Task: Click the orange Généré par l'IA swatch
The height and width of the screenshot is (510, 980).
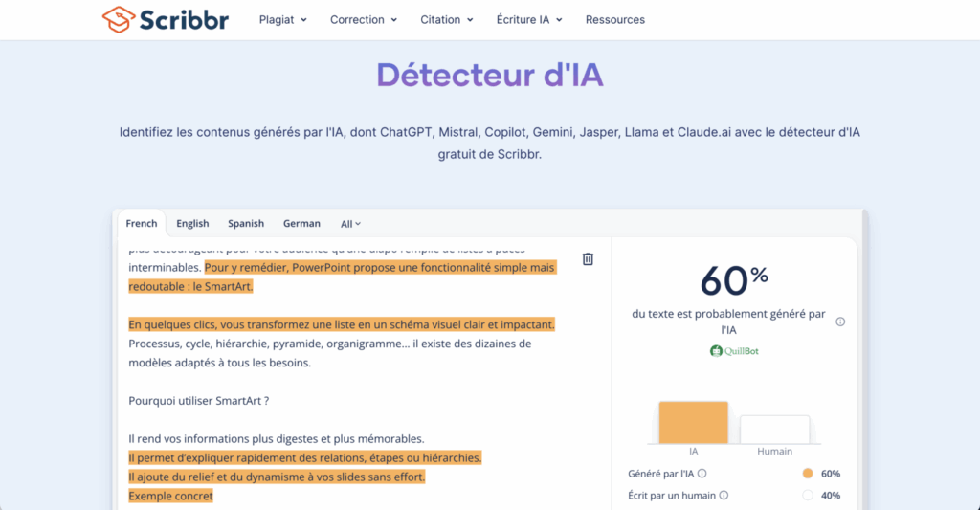Action: point(808,474)
